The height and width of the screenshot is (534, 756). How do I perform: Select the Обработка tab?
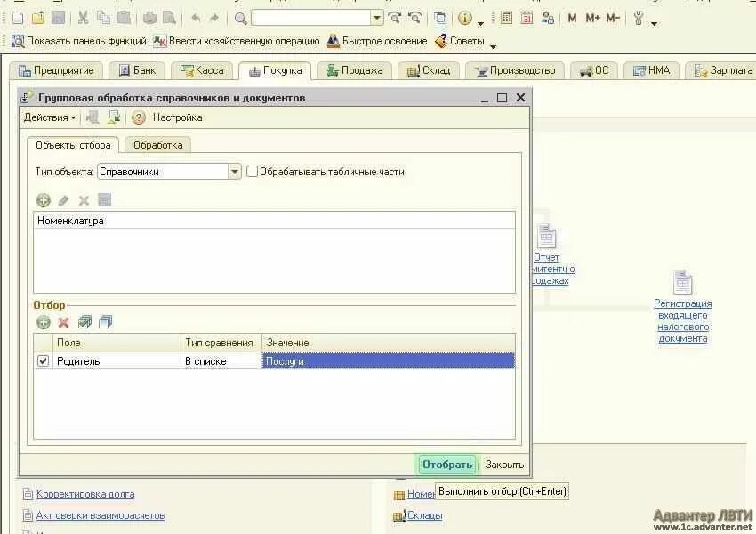pos(157,145)
